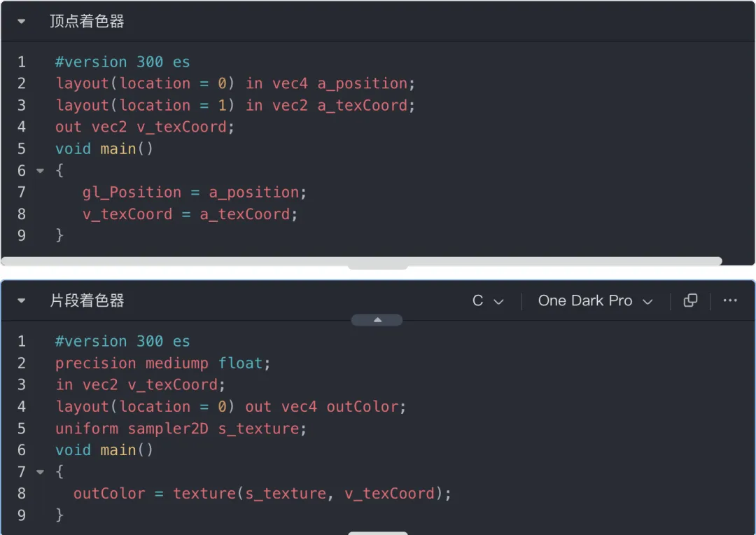Viewport: 756px width, 535px height.
Task: Click line number 9 in fragment shader
Action: [x=22, y=515]
